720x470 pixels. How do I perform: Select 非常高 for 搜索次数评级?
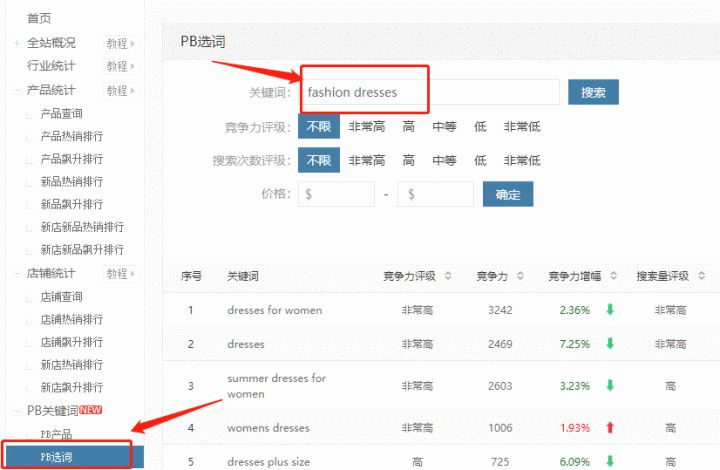[x=366, y=160]
